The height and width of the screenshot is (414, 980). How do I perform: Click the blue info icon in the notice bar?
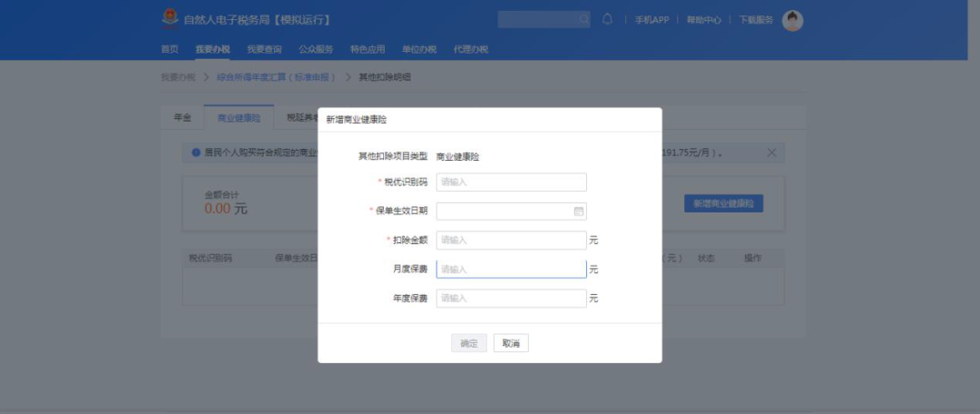point(196,153)
